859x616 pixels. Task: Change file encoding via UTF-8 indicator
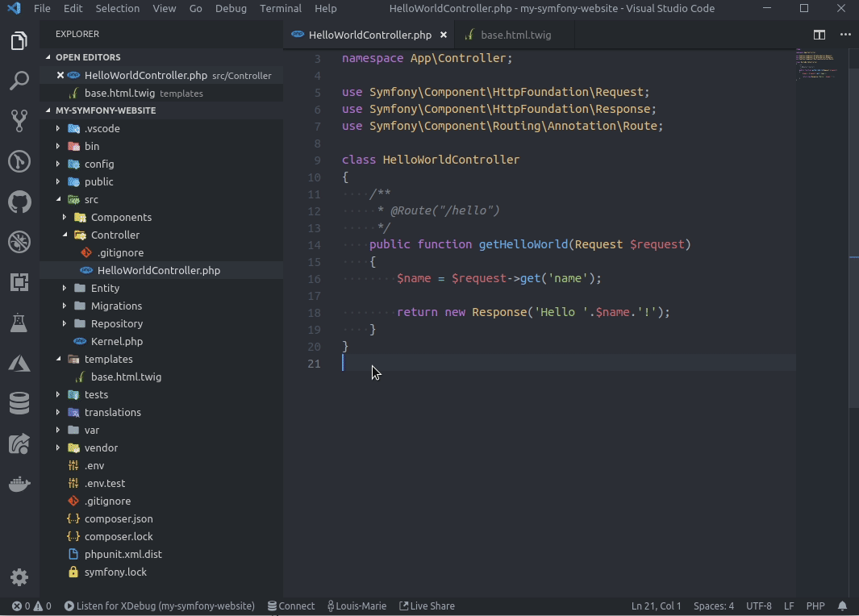(759, 606)
